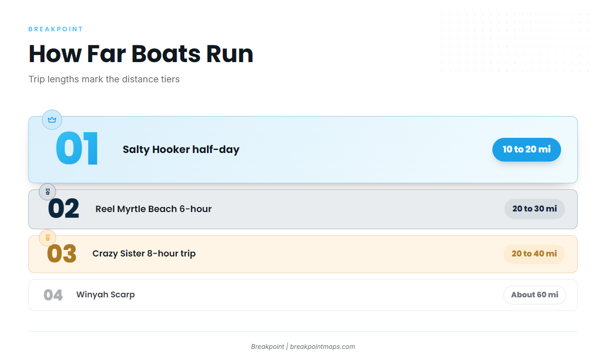Click the 10 to 20 mi pill
Viewport: 606px width, 364px height.
coord(527,149)
